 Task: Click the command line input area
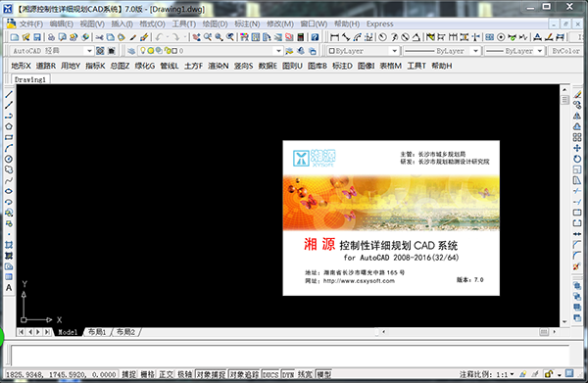point(289,356)
